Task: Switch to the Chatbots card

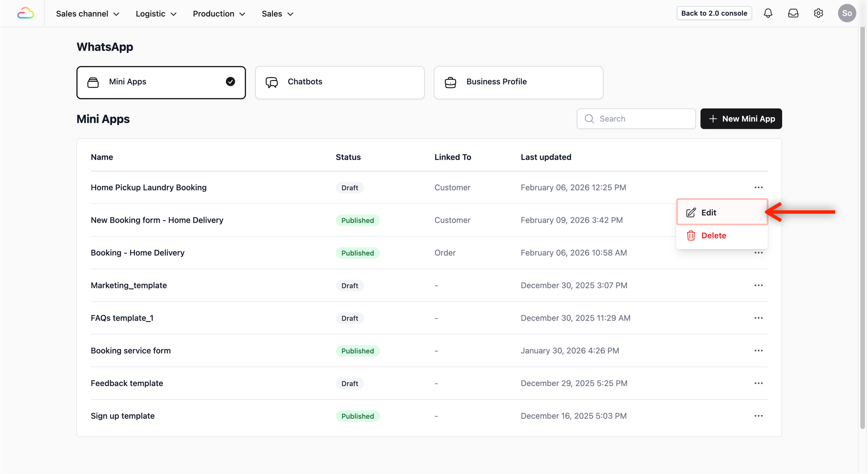Action: point(340,82)
